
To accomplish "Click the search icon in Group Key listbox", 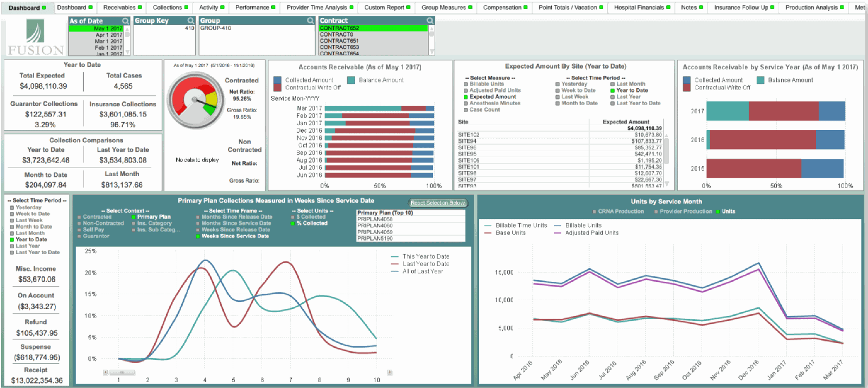I will (190, 21).
